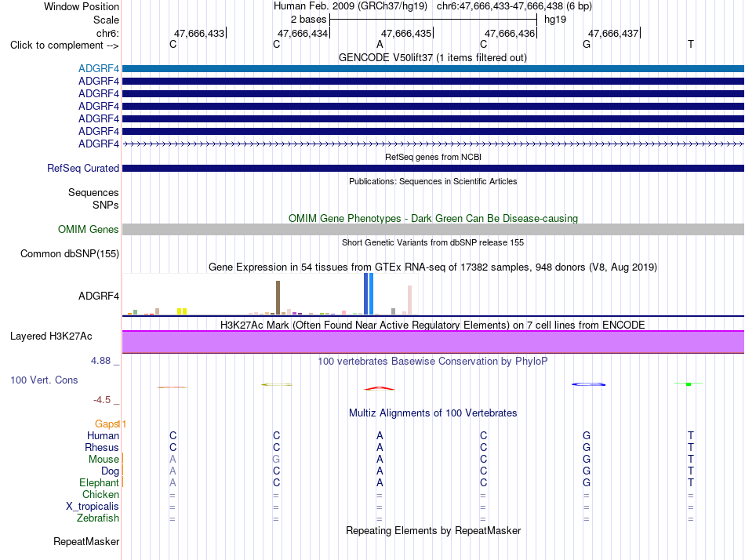Click the G base in Elephant row

point(587,482)
